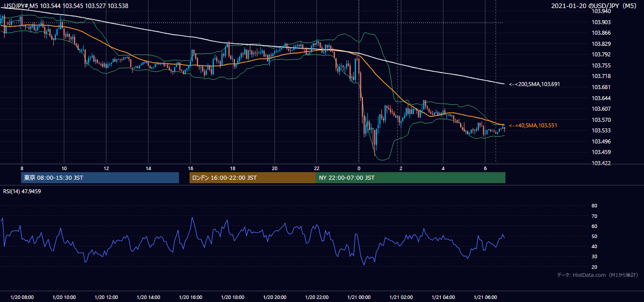
Task: Click price axis level 103.422
Action: click(601, 163)
